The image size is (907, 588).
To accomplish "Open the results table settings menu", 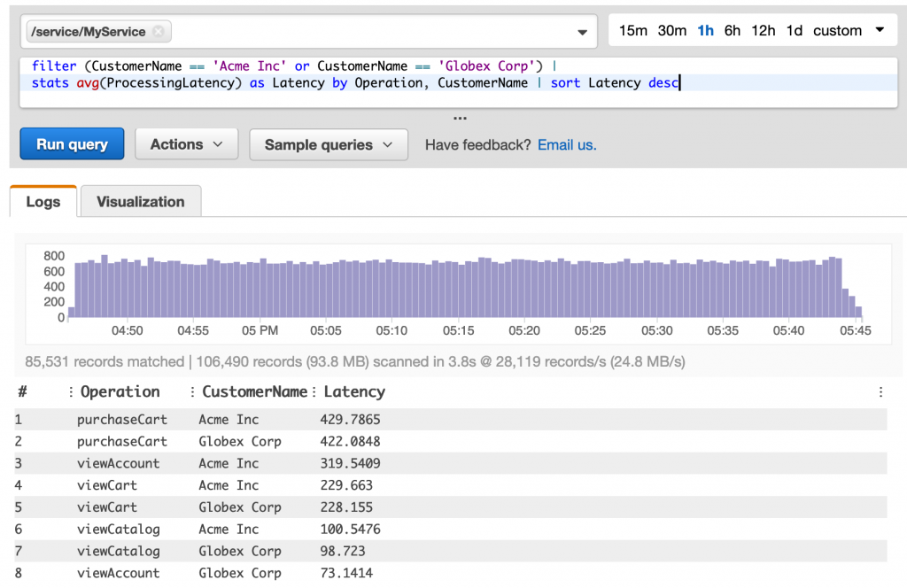I will pyautogui.click(x=880, y=391).
